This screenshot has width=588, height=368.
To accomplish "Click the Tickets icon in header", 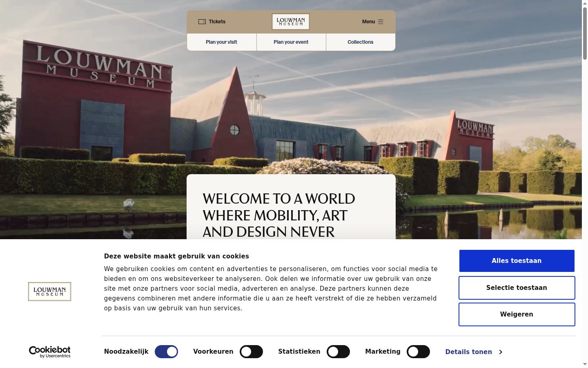I will tap(202, 22).
